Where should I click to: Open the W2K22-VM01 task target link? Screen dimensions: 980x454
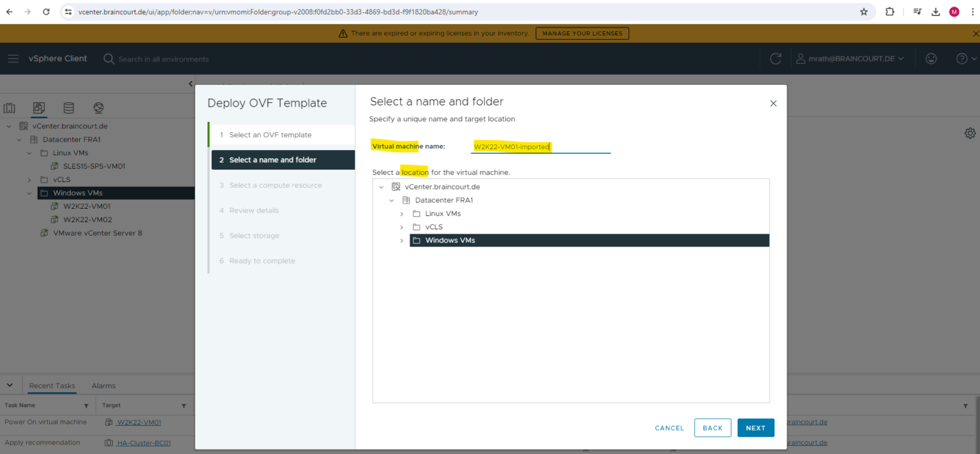[137, 422]
